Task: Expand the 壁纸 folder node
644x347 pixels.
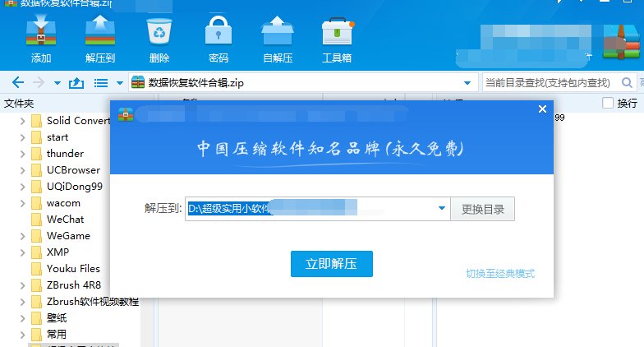Action: (23, 318)
